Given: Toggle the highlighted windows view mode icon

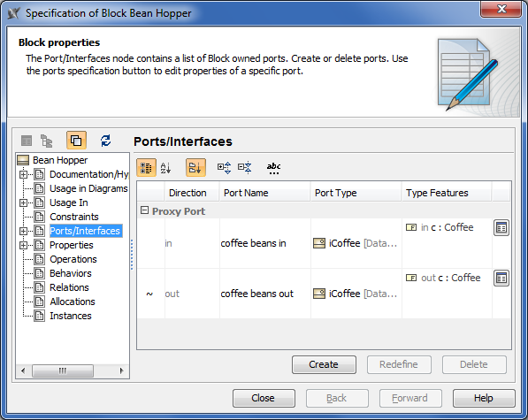Looking at the screenshot, I should 76,141.
